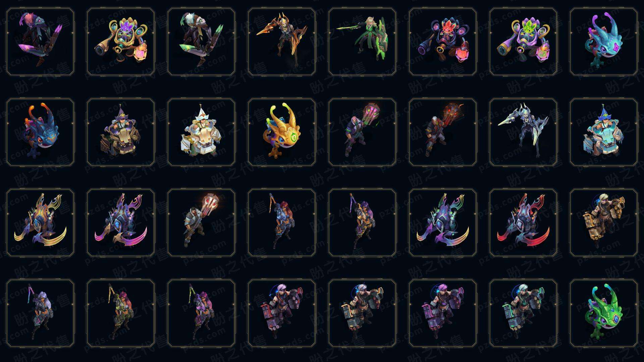Select the teal-haired brawler with teal gauntlets
The width and height of the screenshot is (644, 362).
pyautogui.click(x=523, y=313)
